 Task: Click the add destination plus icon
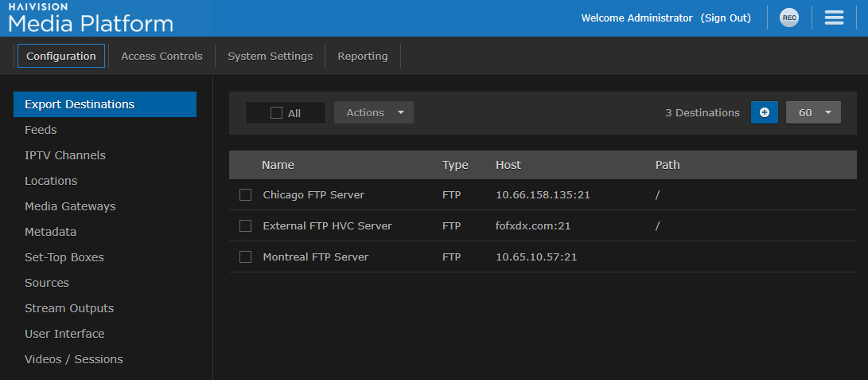764,112
